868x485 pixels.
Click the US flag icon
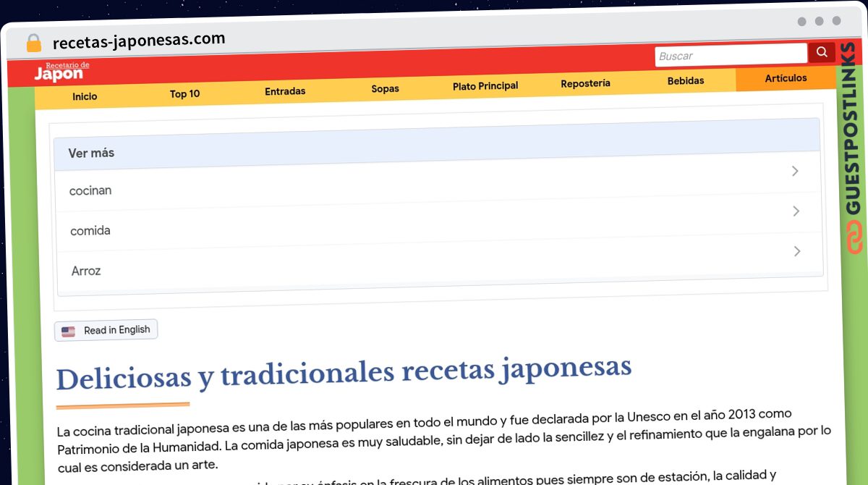tap(68, 332)
